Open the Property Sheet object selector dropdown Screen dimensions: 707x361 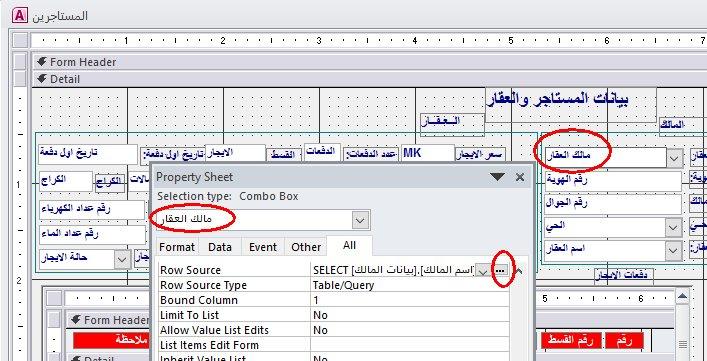(360, 220)
